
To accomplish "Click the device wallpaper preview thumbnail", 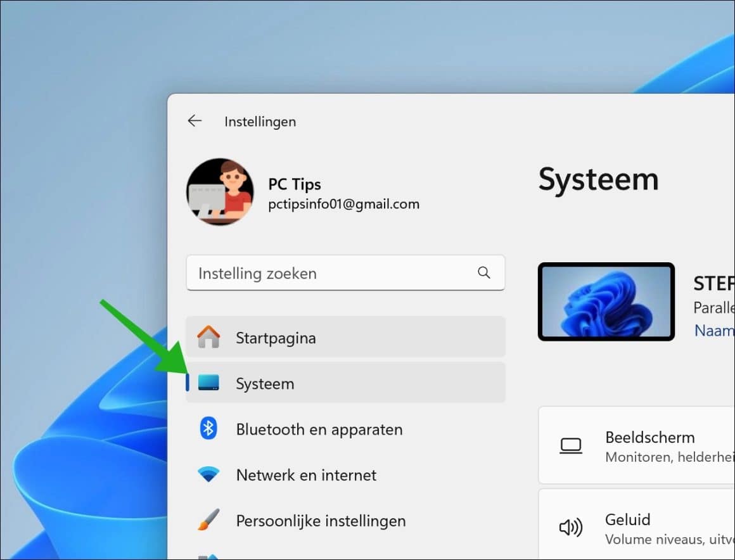I will coord(606,302).
